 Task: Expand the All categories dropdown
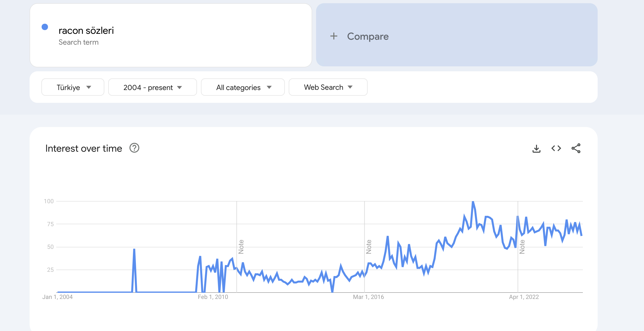(243, 87)
